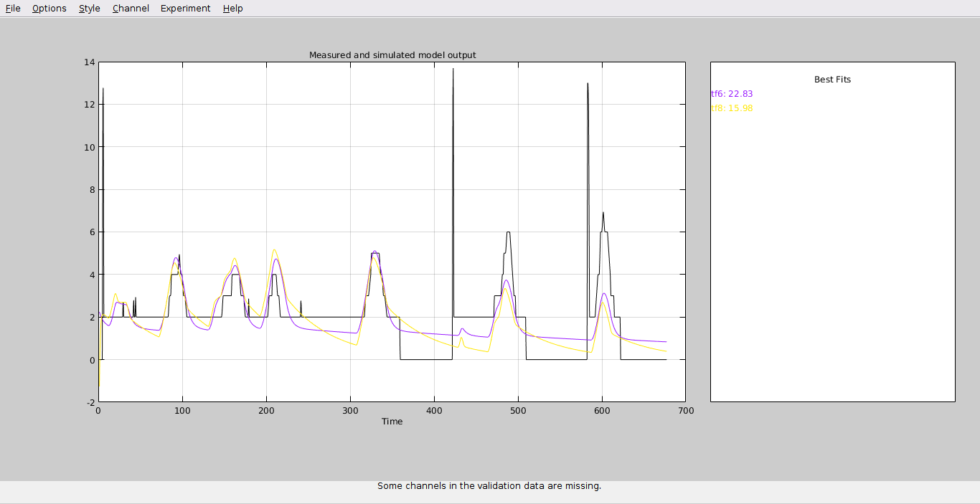Open the File menu
980x504 pixels.
click(x=13, y=9)
